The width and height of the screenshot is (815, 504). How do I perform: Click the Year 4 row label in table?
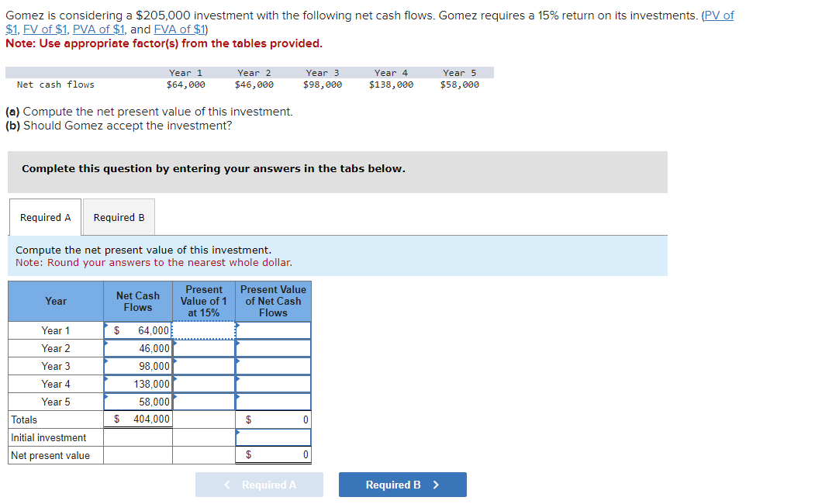coord(56,384)
